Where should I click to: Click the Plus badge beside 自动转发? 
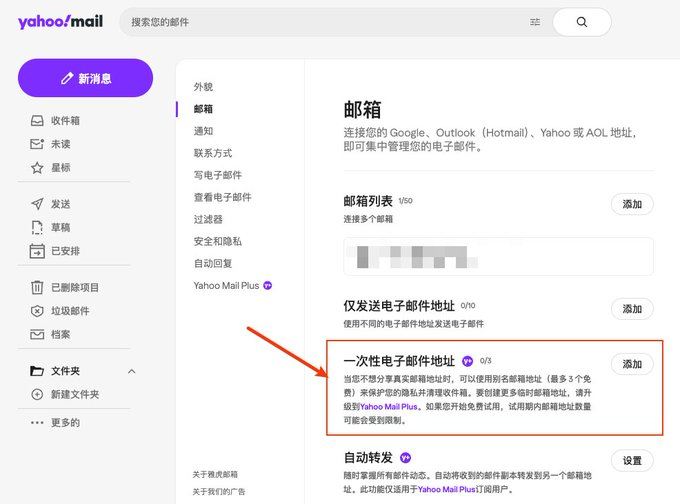click(405, 458)
